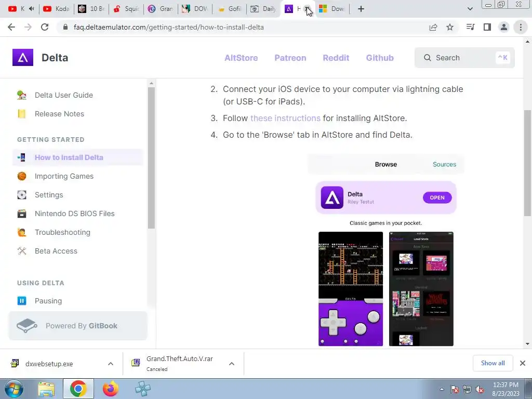Viewport: 532px width, 399px height.
Task: Switch to the Koda YouTube tab
Action: (57, 9)
